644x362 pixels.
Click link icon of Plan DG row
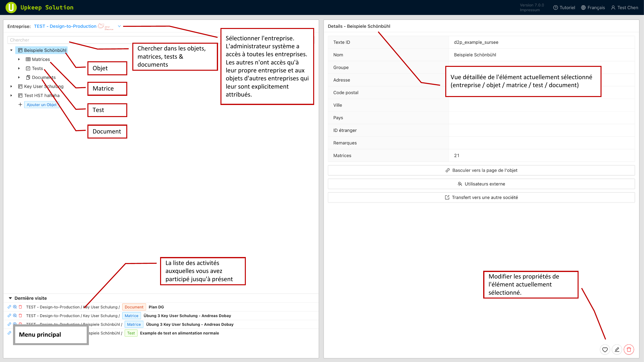click(x=9, y=307)
